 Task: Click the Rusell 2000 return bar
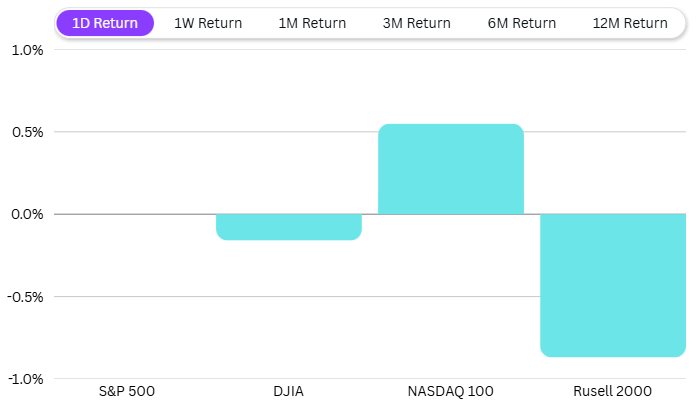click(613, 285)
